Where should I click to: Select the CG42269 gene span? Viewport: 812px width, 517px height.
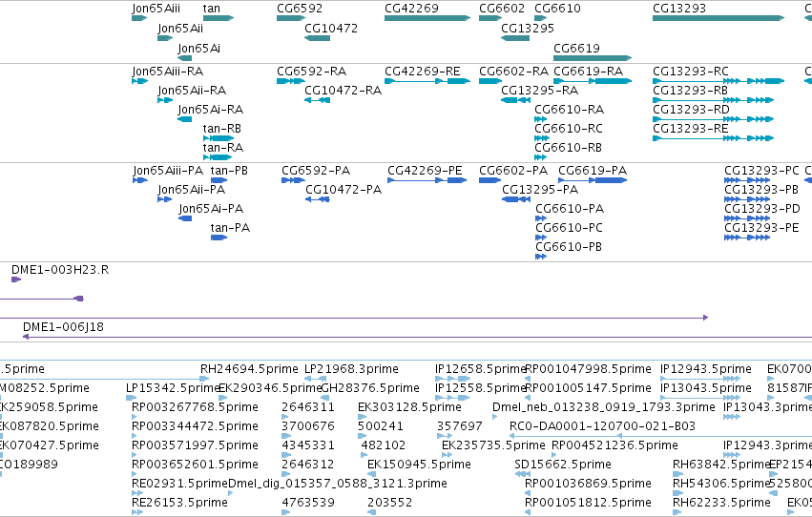[x=427, y=18]
